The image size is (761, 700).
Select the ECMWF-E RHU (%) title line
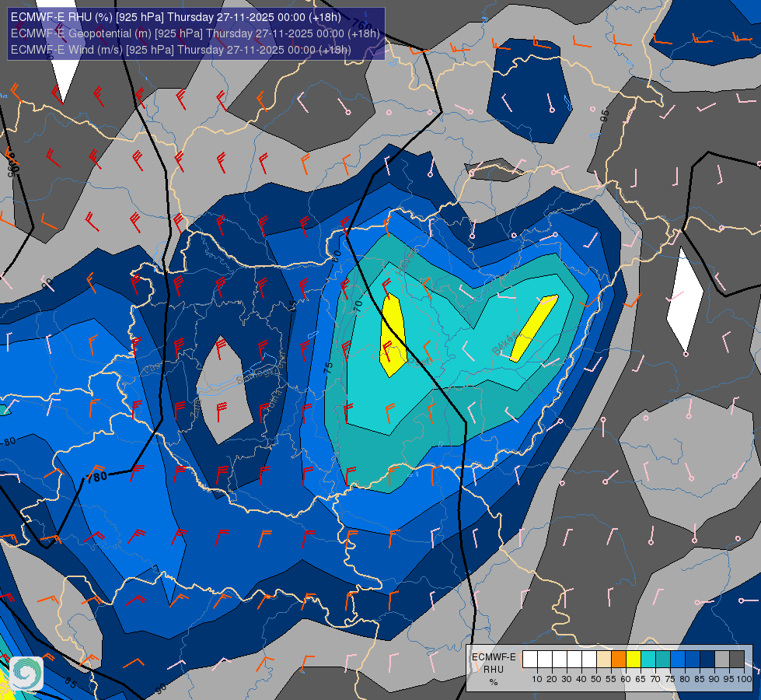176,17
